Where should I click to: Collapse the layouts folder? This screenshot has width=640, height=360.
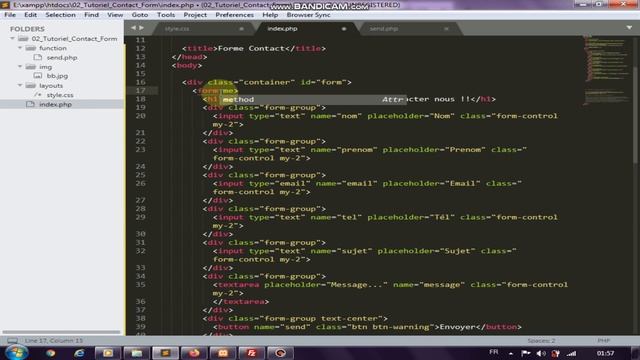coord(20,85)
